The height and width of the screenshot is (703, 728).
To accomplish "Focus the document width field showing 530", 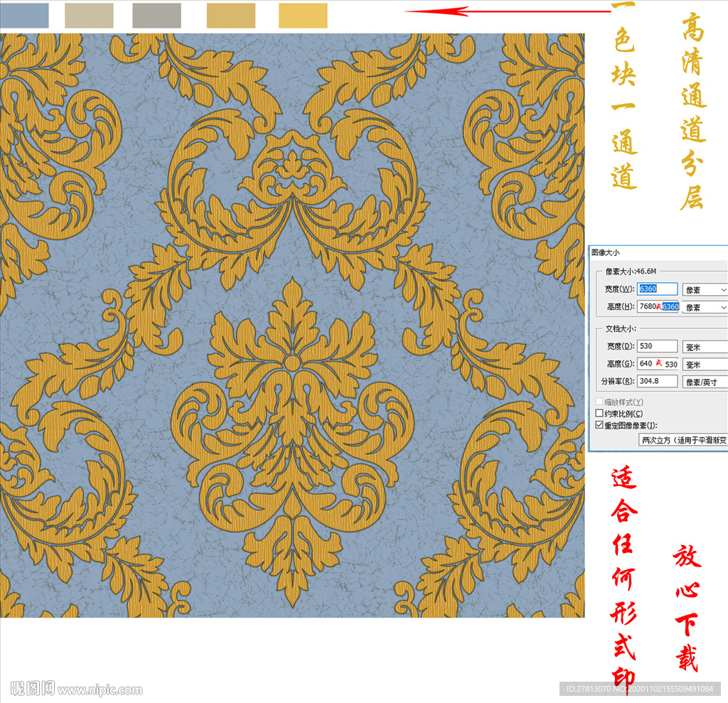I will pyautogui.click(x=657, y=346).
